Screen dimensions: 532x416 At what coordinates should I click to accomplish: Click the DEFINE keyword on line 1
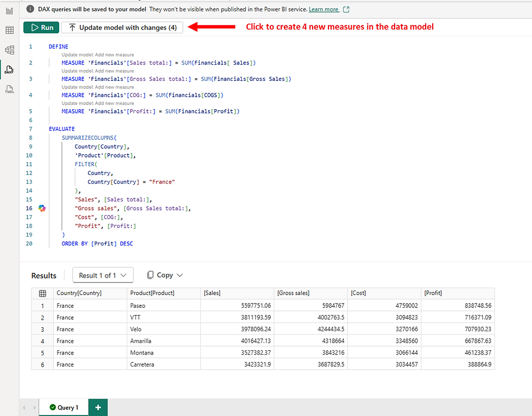click(59, 47)
